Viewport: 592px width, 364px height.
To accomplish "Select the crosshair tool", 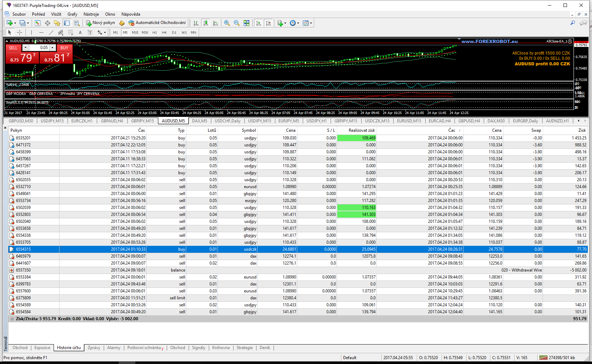I will click(x=20, y=32).
